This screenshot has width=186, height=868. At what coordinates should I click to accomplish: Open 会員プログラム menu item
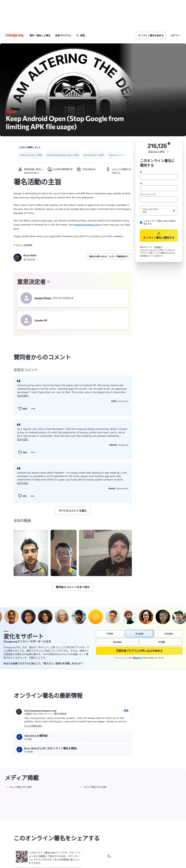(63, 35)
